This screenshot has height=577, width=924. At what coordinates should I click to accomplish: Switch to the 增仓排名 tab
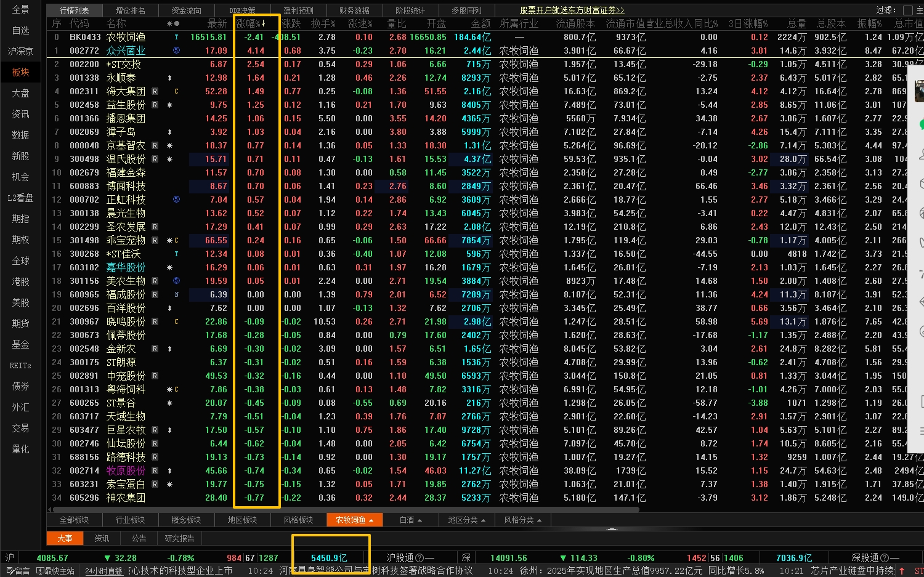coord(131,10)
